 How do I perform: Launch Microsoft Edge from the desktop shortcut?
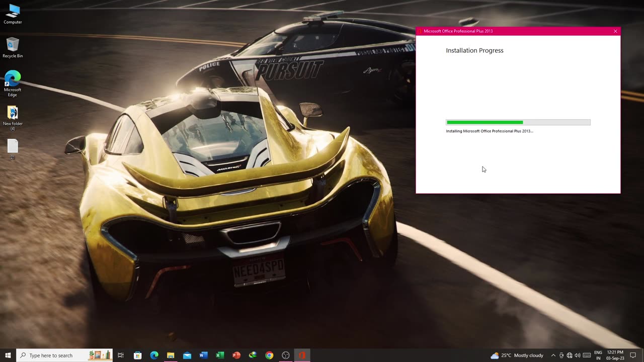pos(13,83)
